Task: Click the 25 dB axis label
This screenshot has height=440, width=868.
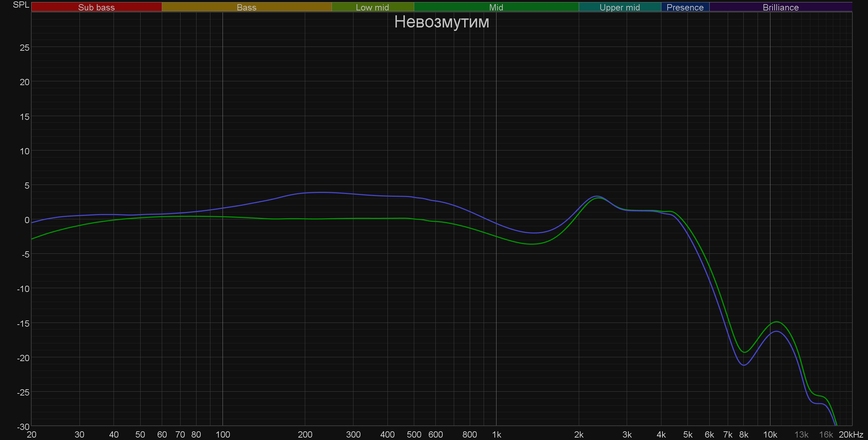Action: 24,48
